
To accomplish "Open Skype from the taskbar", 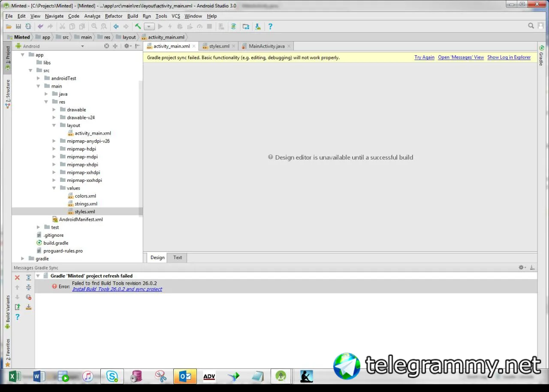I will 112,377.
